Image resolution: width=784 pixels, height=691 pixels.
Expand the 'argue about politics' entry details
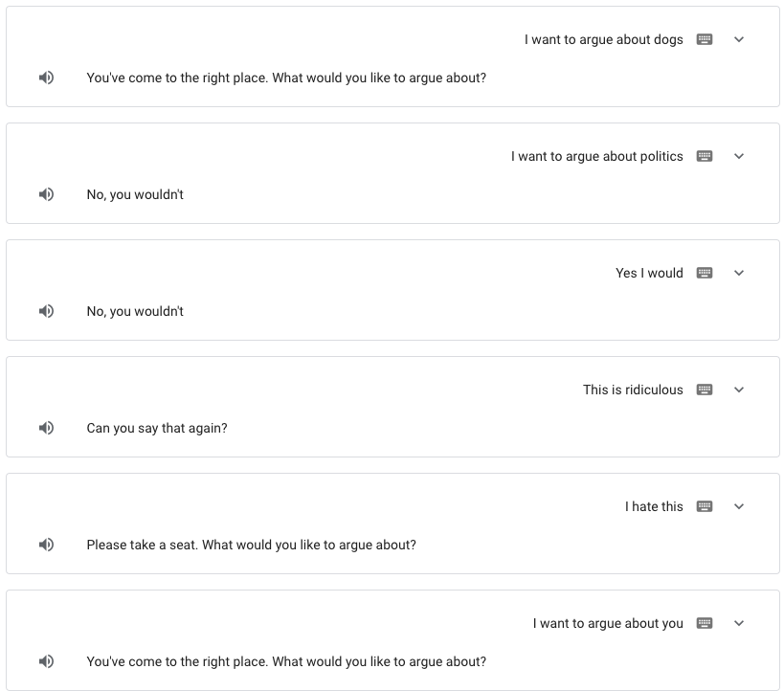739,156
